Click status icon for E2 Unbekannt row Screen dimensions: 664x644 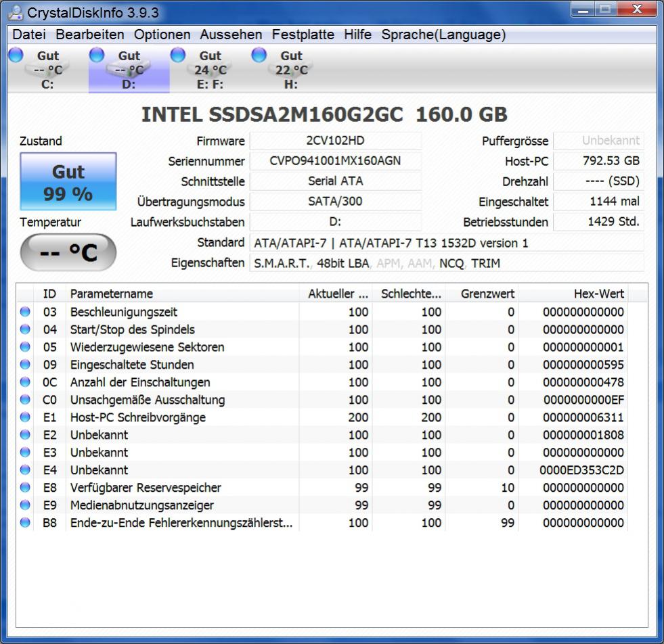click(26, 434)
